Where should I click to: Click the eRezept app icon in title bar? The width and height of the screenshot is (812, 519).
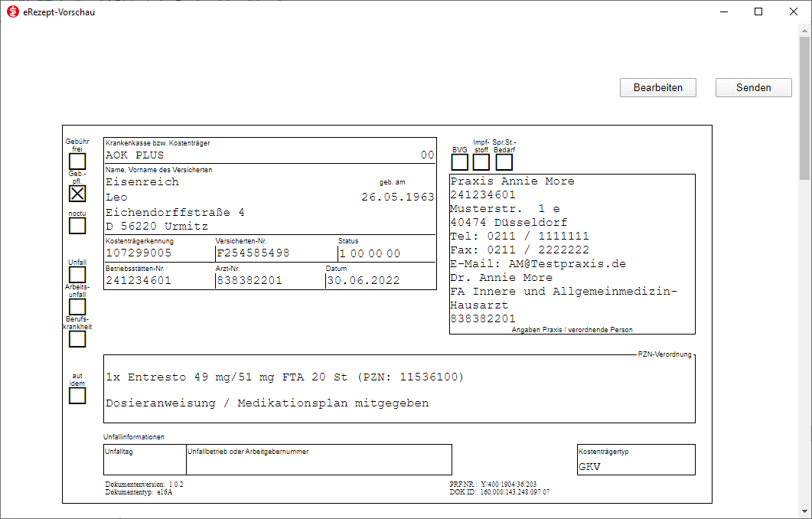pyautogui.click(x=13, y=12)
